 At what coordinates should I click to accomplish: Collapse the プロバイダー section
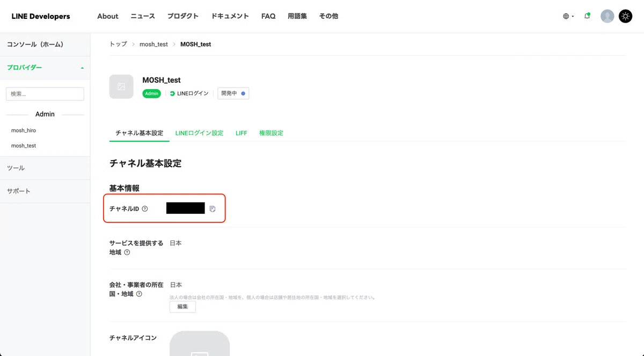45,68
